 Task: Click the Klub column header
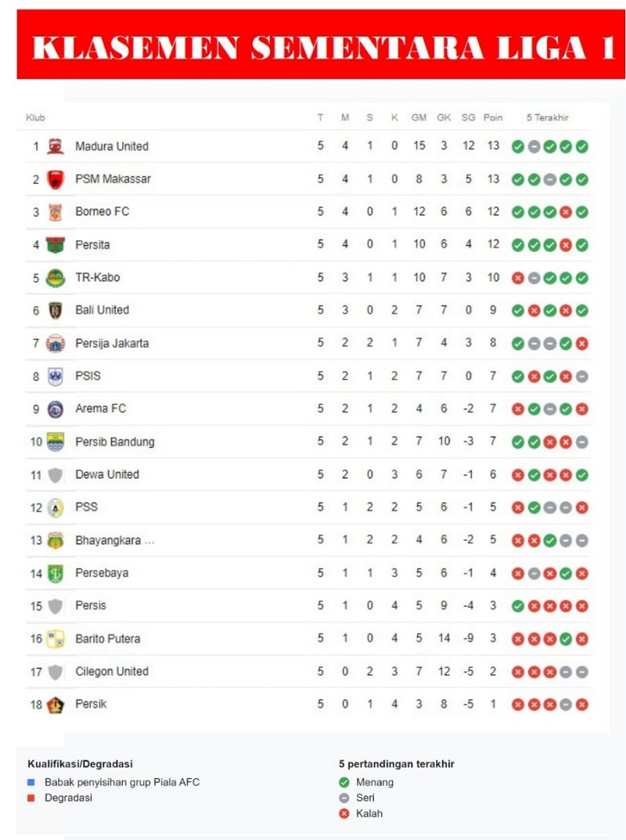point(35,117)
